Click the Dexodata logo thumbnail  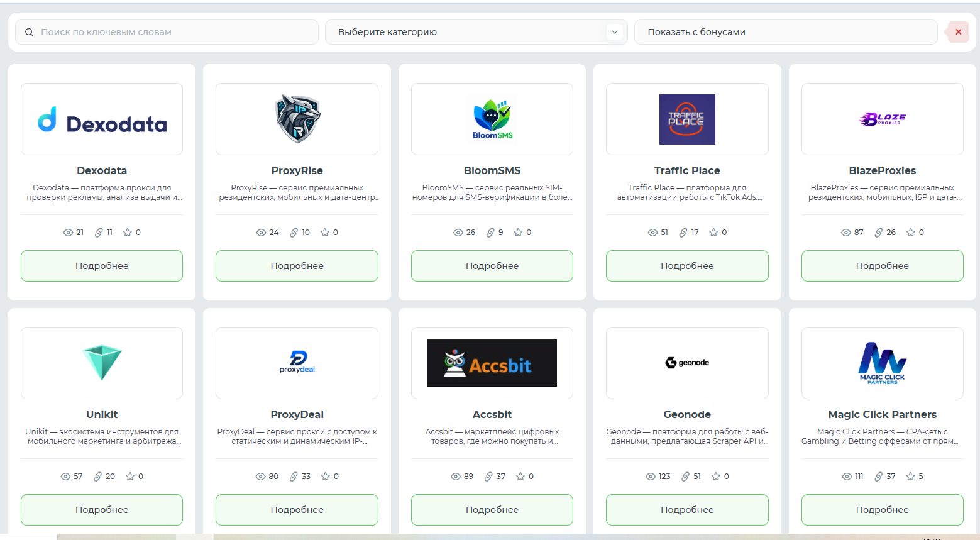[102, 119]
